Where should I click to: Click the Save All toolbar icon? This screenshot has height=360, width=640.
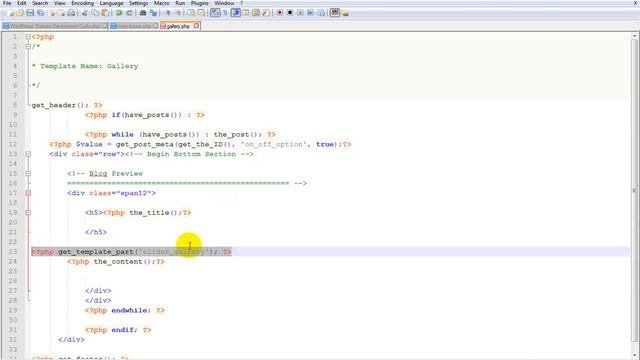[41, 13]
